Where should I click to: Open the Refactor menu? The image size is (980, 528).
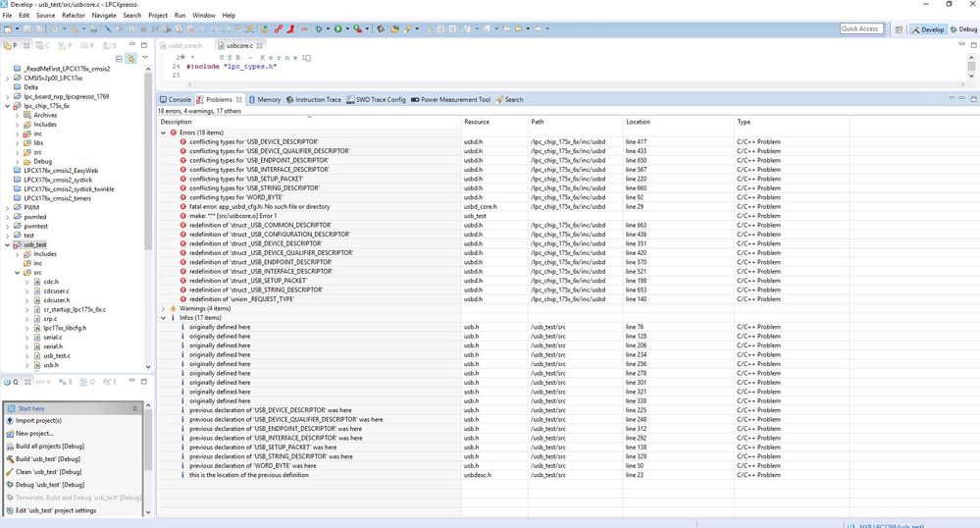click(x=74, y=15)
